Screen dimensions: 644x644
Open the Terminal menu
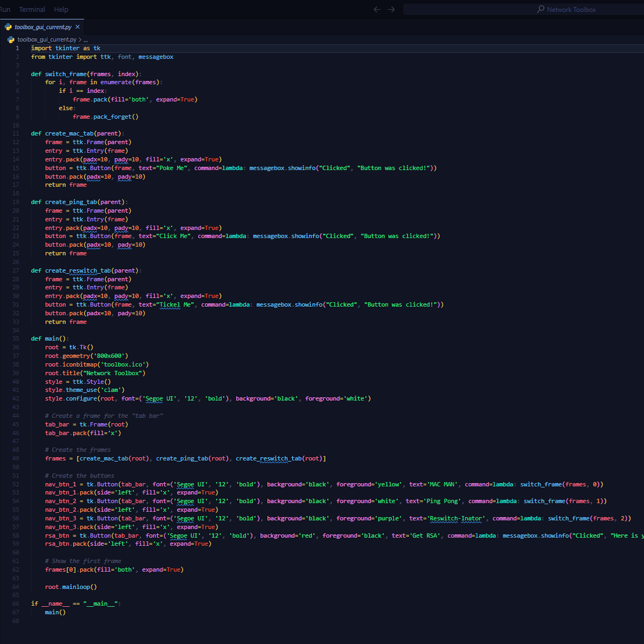point(32,9)
